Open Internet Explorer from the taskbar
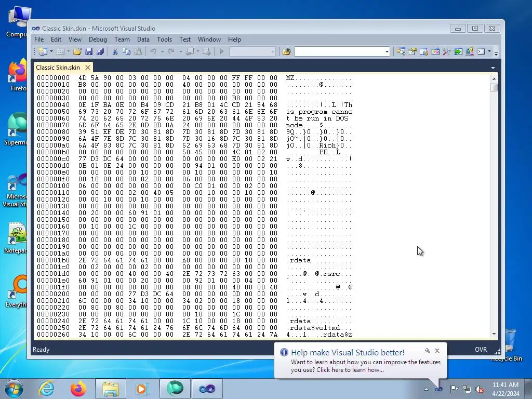Image resolution: width=532 pixels, height=399 pixels. pyautogui.click(x=46, y=389)
